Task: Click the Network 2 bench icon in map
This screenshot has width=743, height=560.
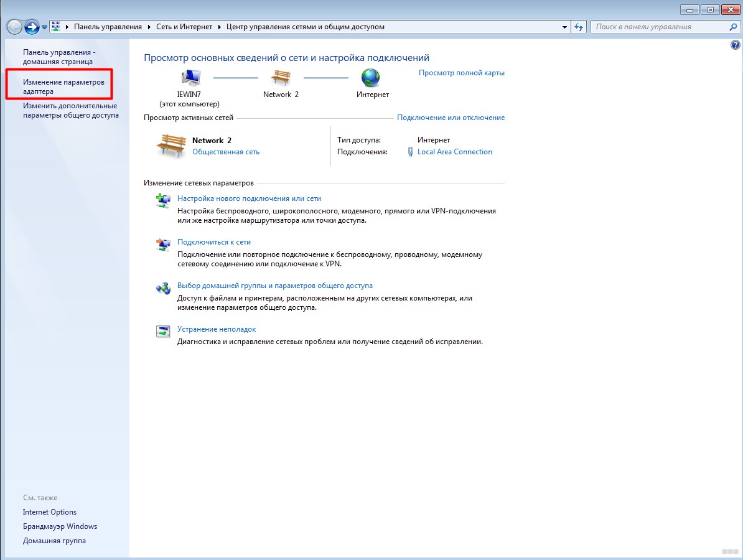Action: point(281,78)
